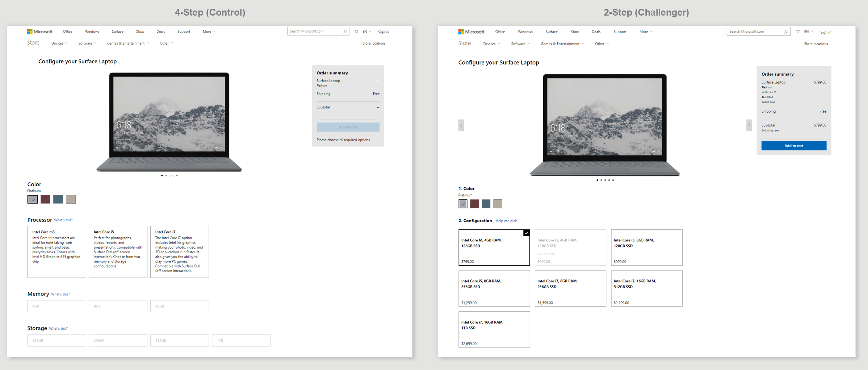Pick the burgundy color swatch in 4-Step page
The height and width of the screenshot is (370, 868).
click(45, 199)
